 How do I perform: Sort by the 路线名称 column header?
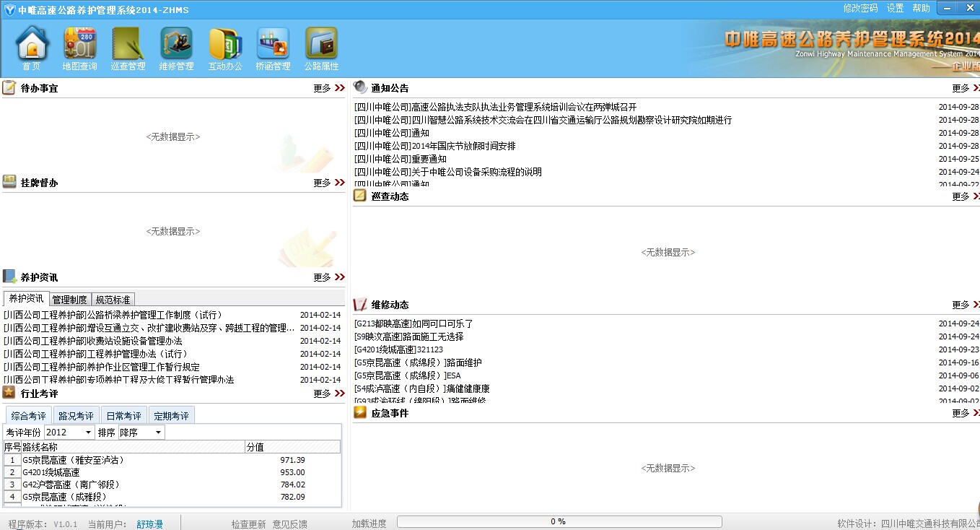134,447
